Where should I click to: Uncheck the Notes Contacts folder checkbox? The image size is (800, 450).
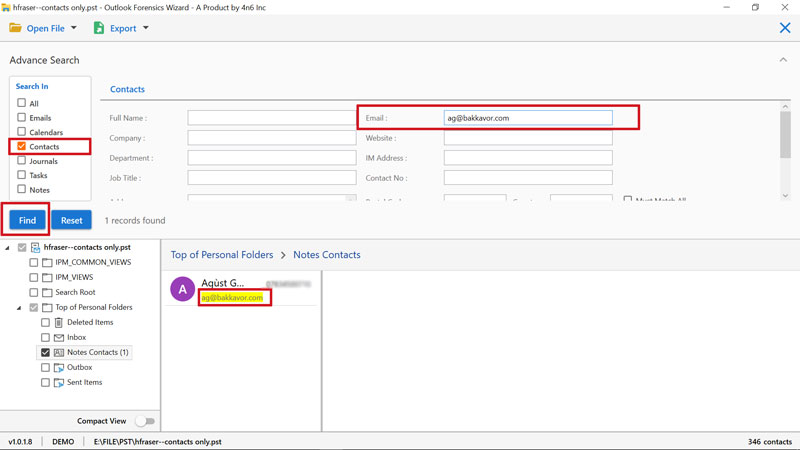click(x=45, y=353)
